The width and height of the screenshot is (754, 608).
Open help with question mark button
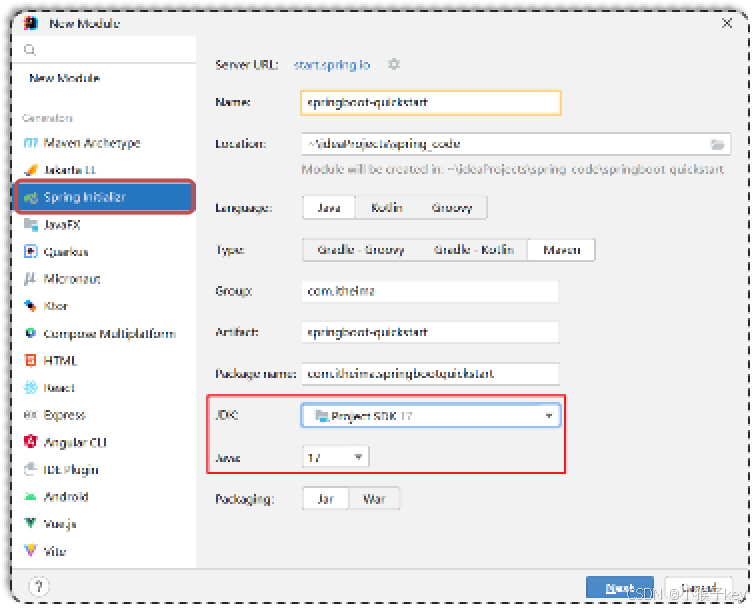click(38, 586)
